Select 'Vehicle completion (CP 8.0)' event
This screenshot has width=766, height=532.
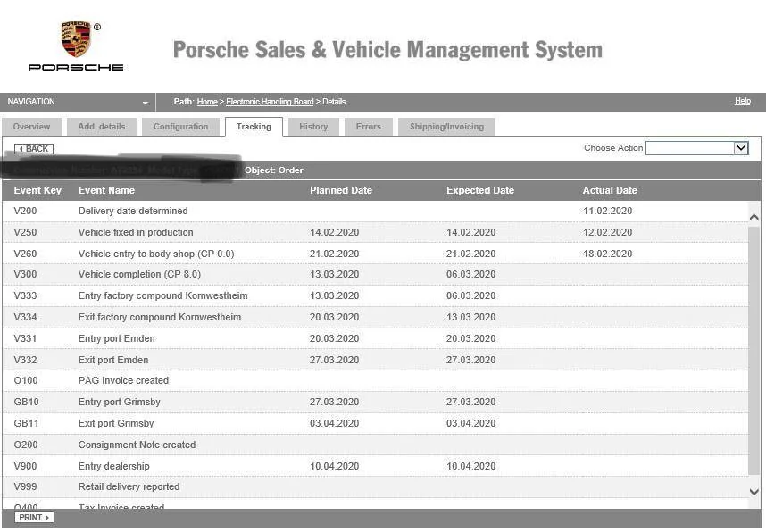pos(139,275)
